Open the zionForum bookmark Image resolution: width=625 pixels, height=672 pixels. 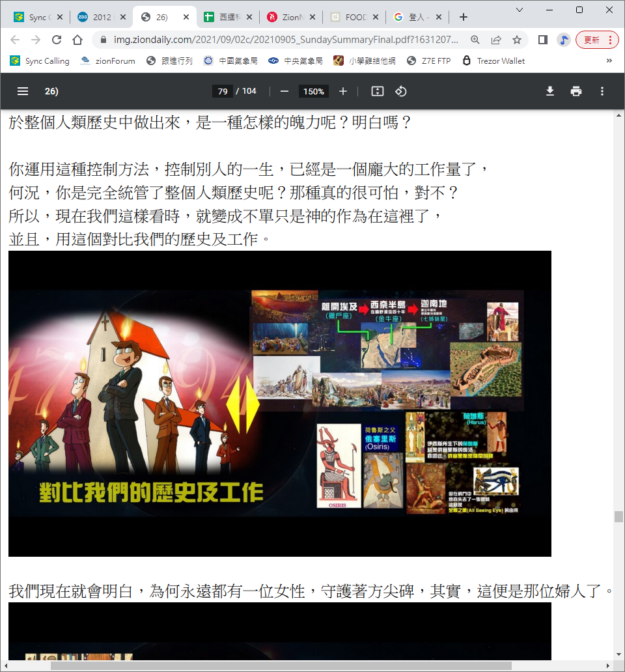pos(107,61)
